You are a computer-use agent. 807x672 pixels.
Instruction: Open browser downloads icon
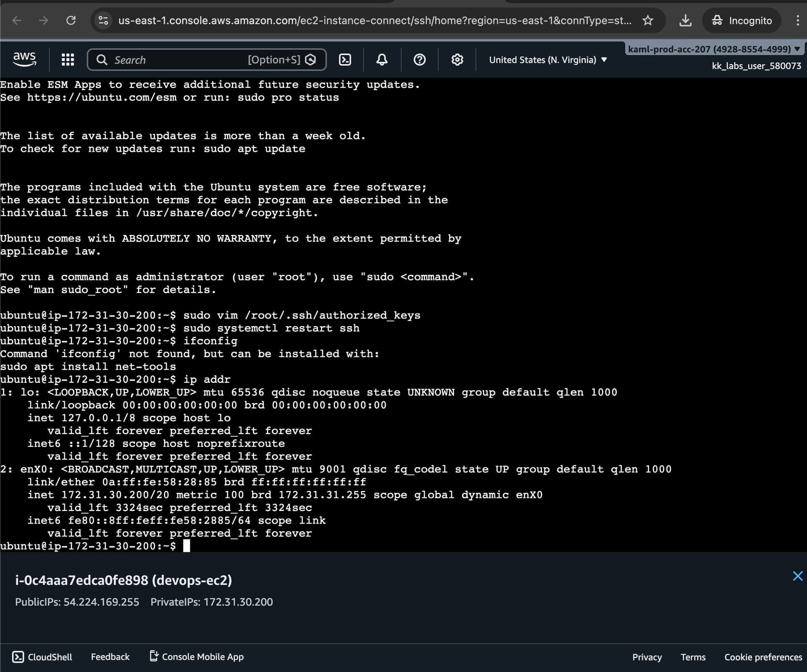tap(685, 20)
